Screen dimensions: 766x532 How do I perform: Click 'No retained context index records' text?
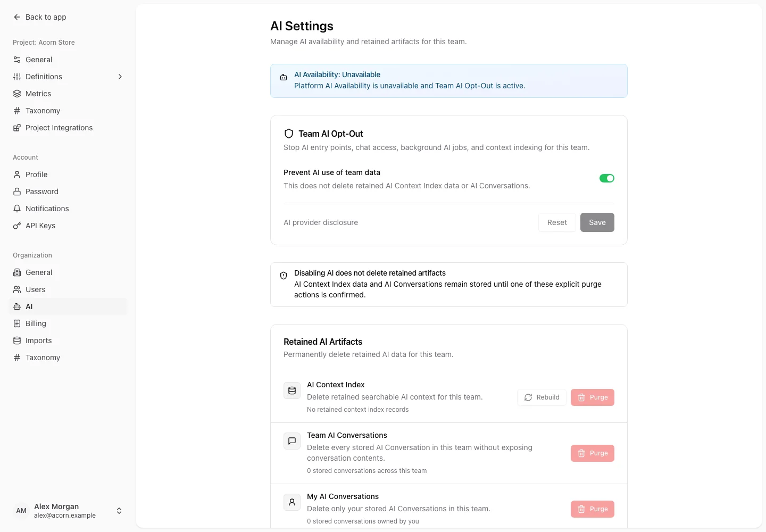tap(358, 410)
